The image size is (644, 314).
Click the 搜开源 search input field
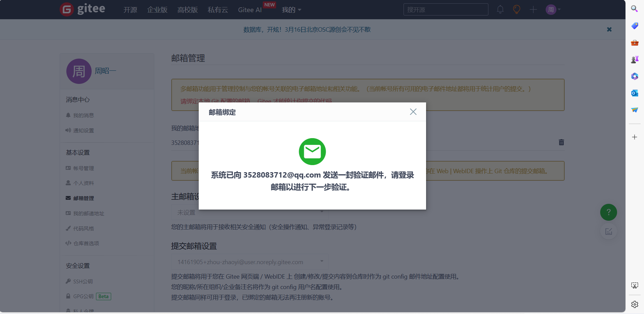445,9
